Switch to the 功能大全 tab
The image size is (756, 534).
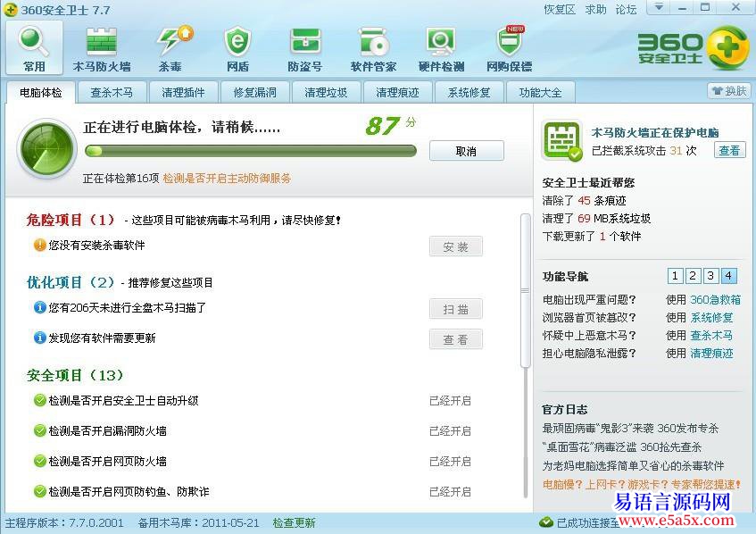[540, 91]
